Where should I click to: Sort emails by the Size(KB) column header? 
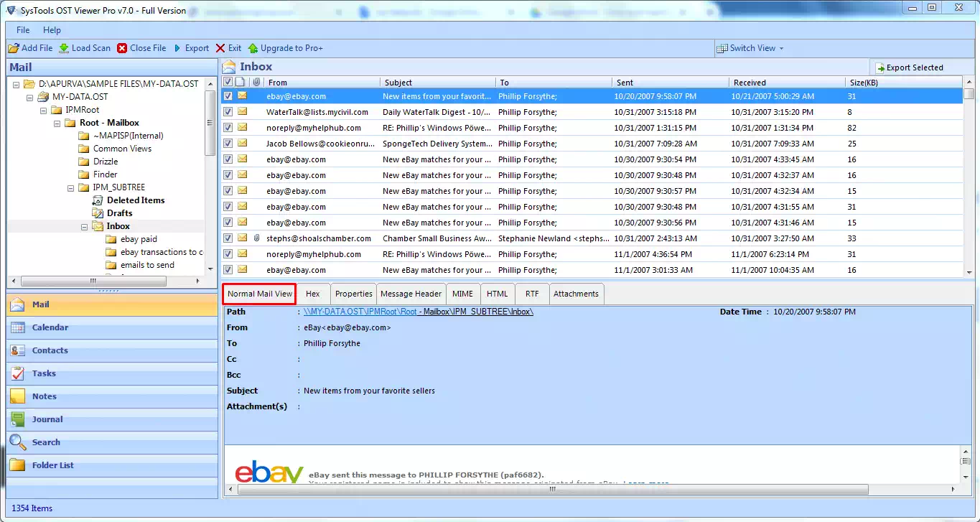(904, 83)
